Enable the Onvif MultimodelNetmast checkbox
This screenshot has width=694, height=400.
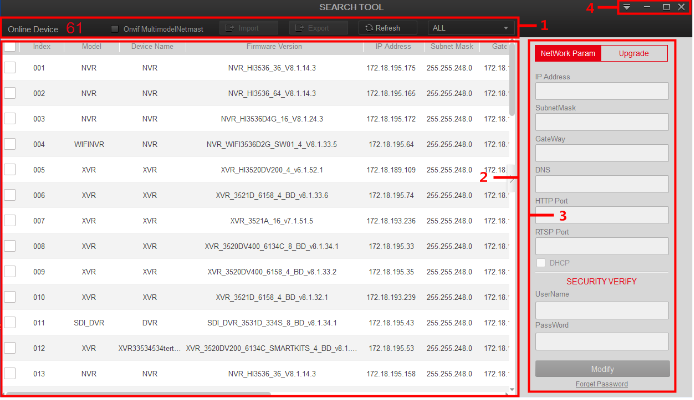(115, 29)
